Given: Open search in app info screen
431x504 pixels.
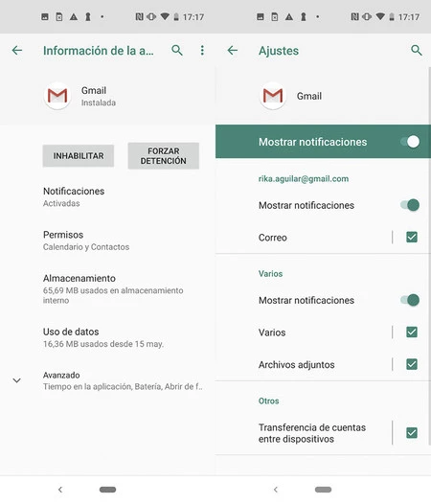Looking at the screenshot, I should pyautogui.click(x=177, y=51).
